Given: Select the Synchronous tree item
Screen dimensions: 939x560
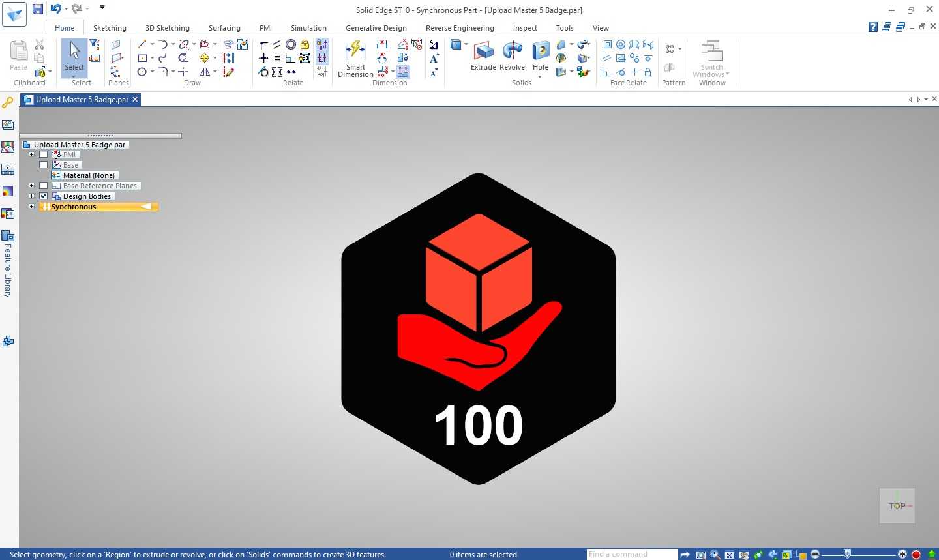Looking at the screenshot, I should click(98, 207).
